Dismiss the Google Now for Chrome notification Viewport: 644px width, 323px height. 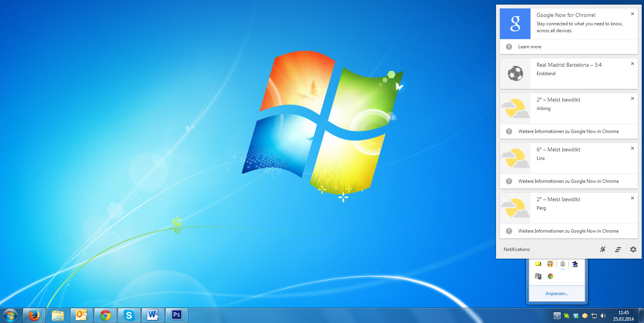point(632,14)
